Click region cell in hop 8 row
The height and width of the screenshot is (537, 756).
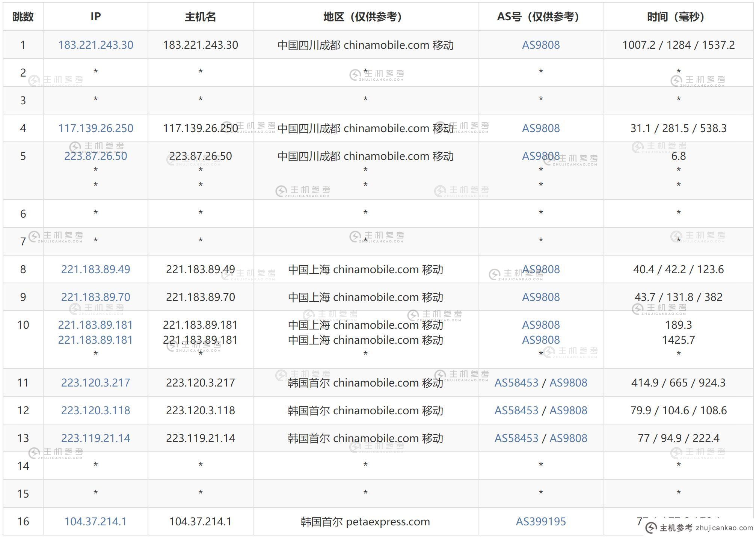pos(365,269)
